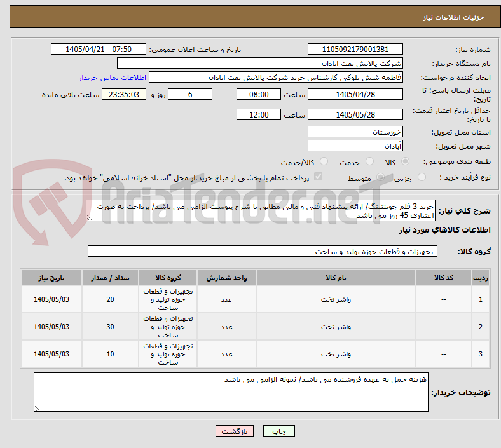
Task: Click the واحد شمارش column header
Action: 226,278
